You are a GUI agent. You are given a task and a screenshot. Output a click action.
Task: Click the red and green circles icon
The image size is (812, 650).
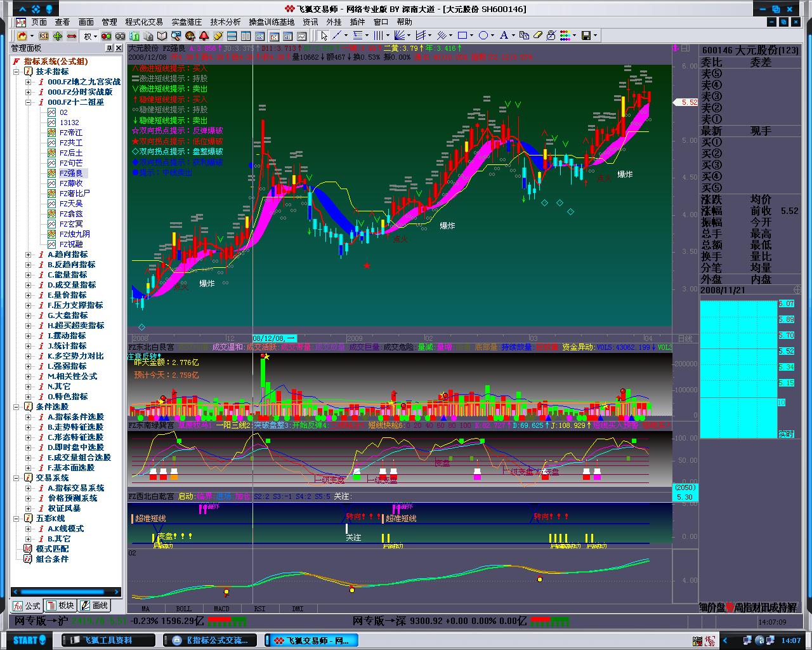106,36
